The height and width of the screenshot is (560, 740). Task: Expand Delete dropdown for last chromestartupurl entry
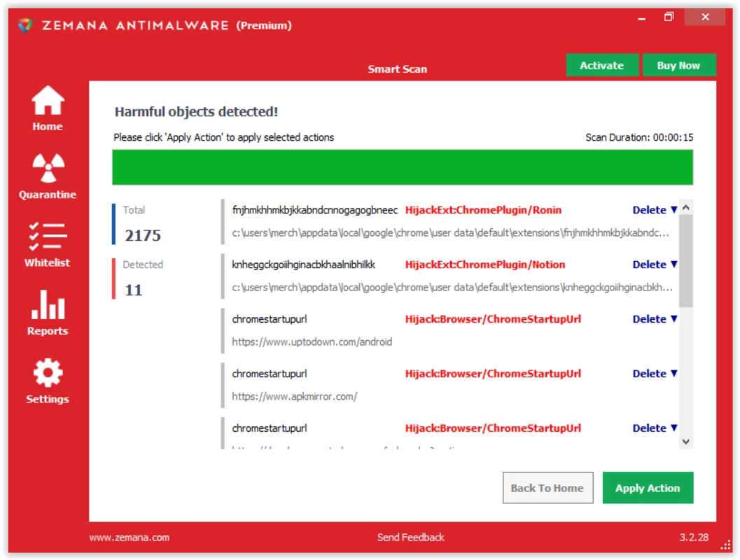tap(655, 428)
